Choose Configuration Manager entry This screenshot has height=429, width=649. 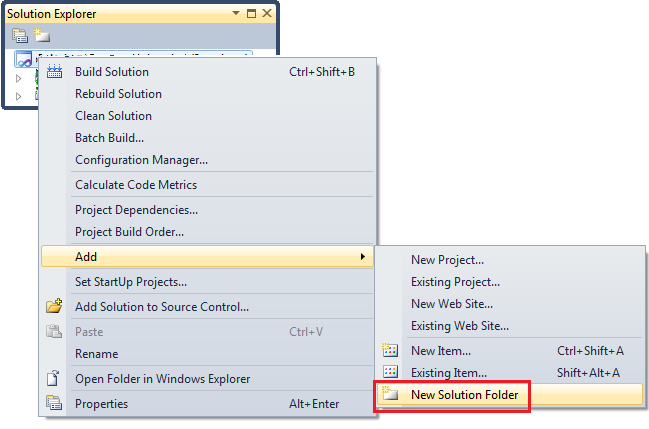click(142, 160)
